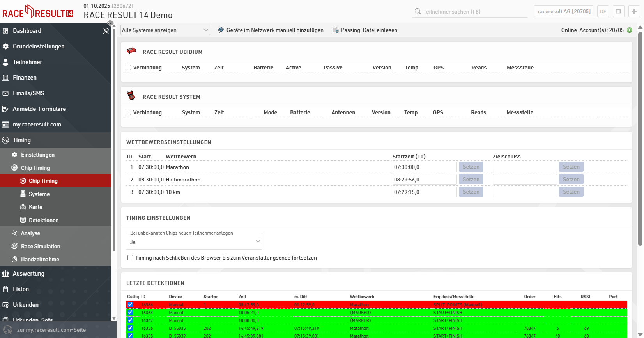The image size is (644, 338).
Task: Collapse the Timing section in sidebar
Action: click(x=22, y=140)
